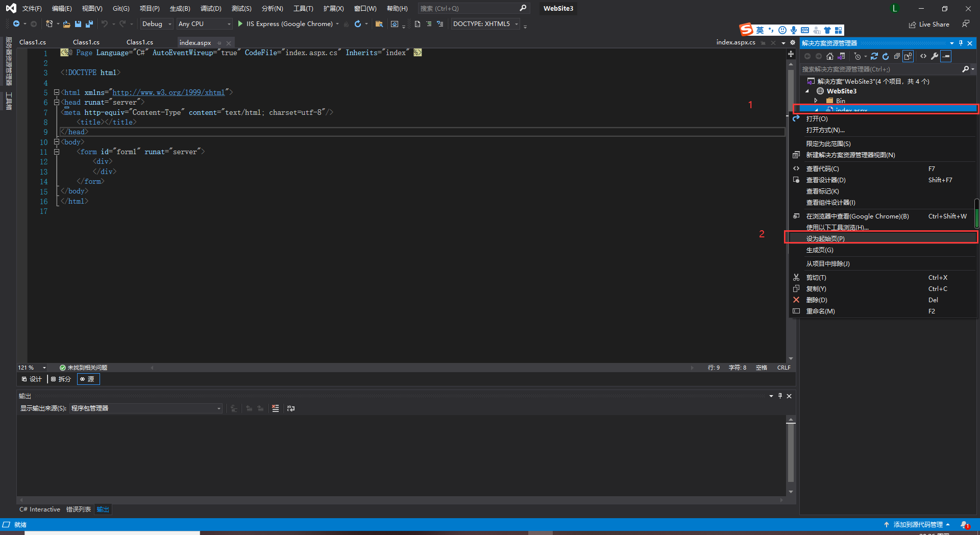Toggle the Preview Selected Items button
Viewport: 980px width, 535px height.
(x=946, y=56)
